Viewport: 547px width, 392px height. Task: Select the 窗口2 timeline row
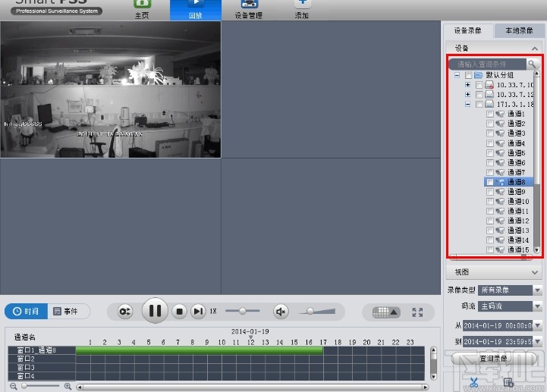coord(216,359)
